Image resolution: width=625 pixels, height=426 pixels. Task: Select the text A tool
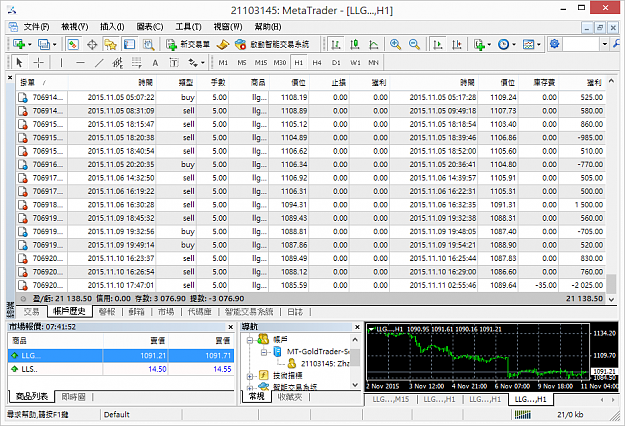point(155,63)
